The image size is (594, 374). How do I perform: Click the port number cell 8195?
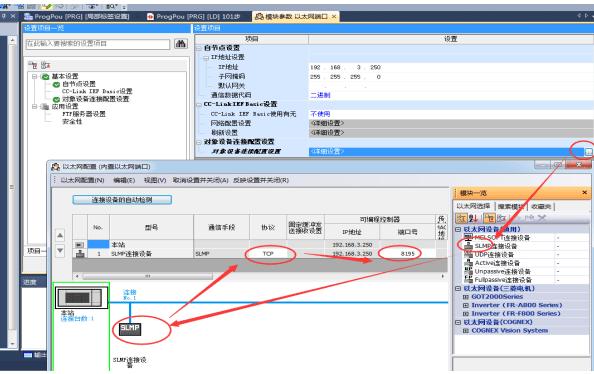tap(408, 254)
